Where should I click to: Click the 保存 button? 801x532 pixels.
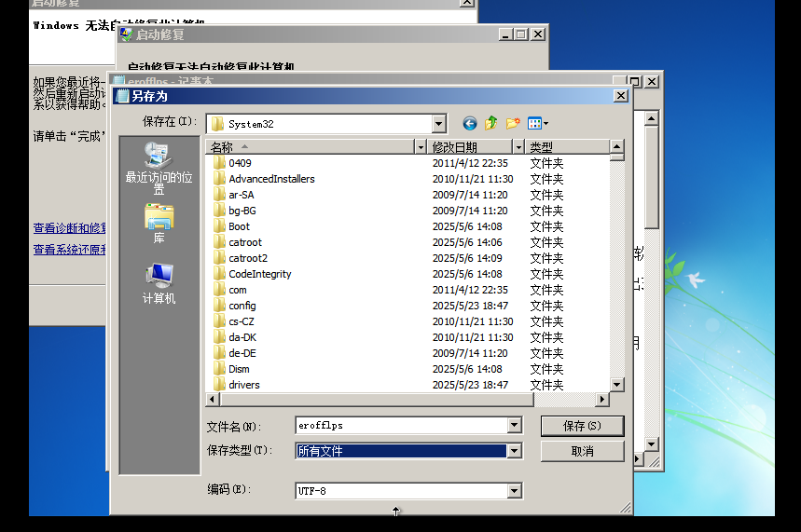581,426
